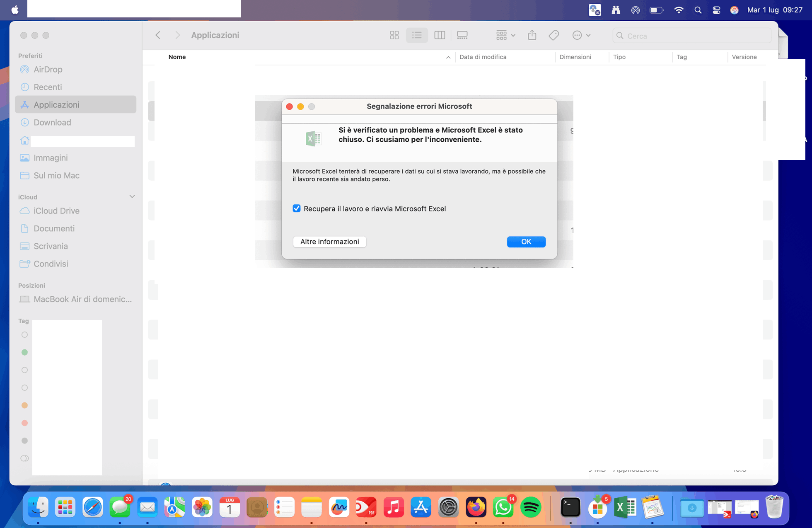Open Wi-Fi menu in menu bar

(x=679, y=10)
